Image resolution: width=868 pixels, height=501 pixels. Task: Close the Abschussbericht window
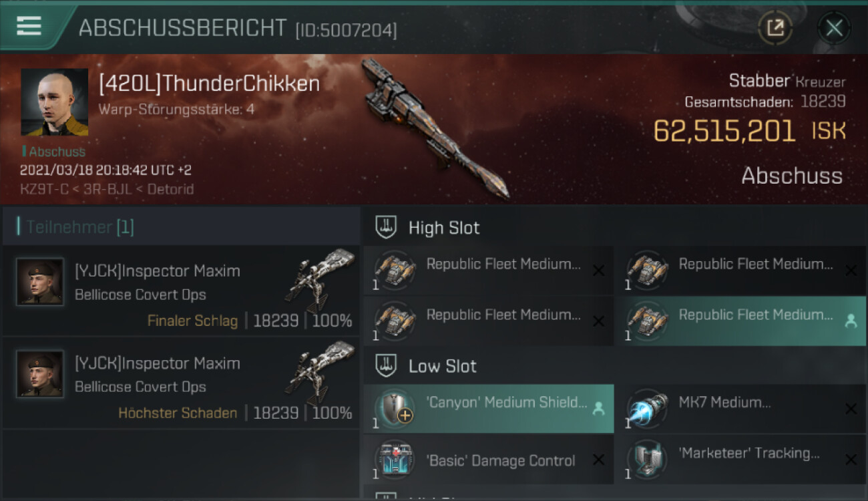pyautogui.click(x=834, y=28)
